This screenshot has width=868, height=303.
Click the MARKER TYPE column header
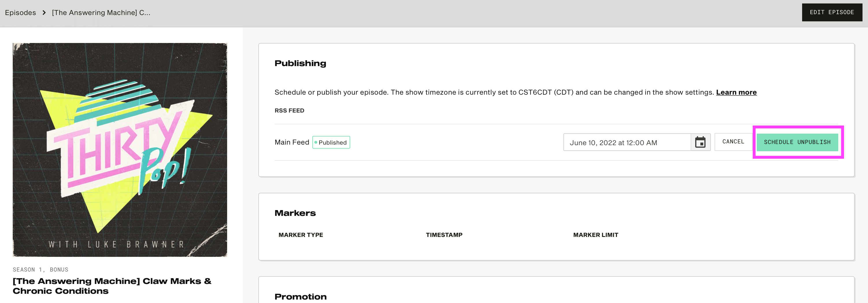coord(301,235)
